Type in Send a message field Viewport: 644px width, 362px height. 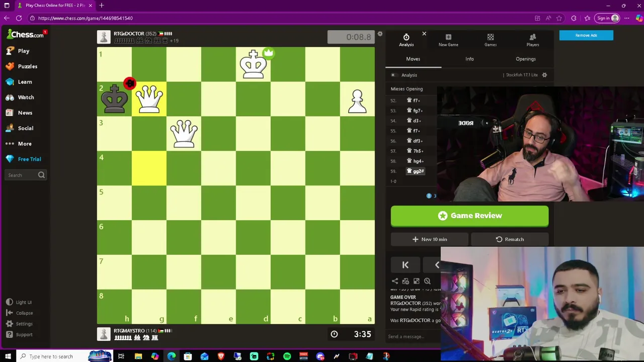[414, 337]
